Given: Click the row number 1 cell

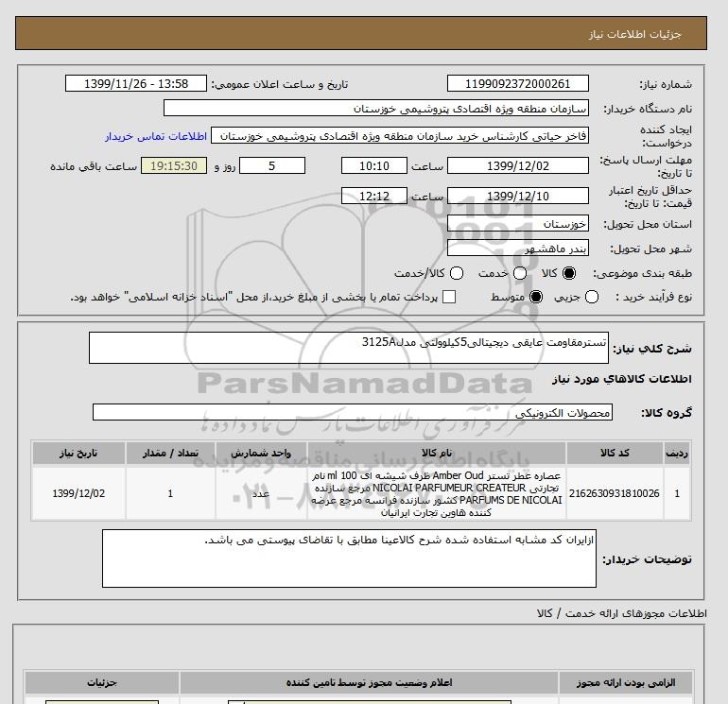Looking at the screenshot, I should [677, 493].
